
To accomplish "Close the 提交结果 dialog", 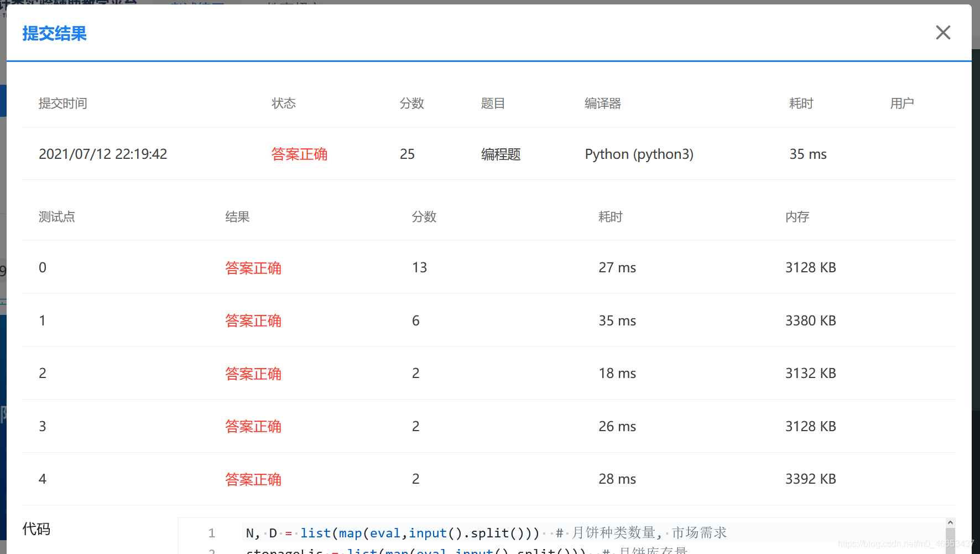I will [x=942, y=33].
